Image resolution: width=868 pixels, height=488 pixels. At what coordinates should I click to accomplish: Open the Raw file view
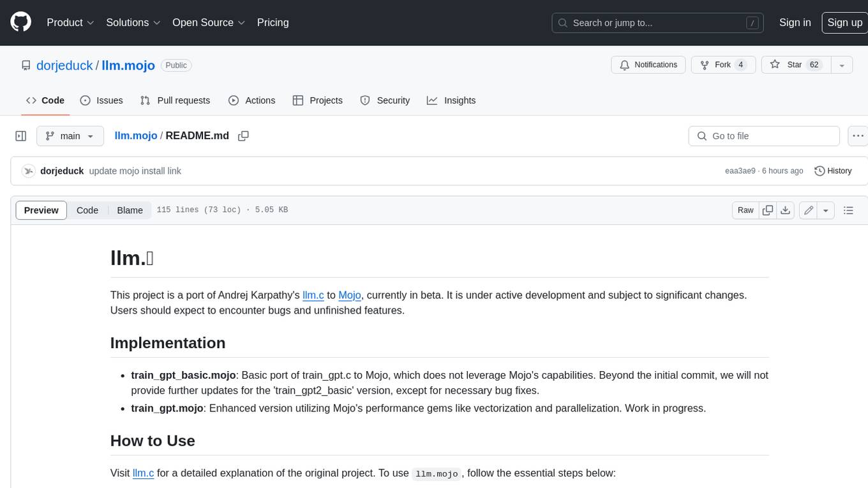pyautogui.click(x=745, y=210)
